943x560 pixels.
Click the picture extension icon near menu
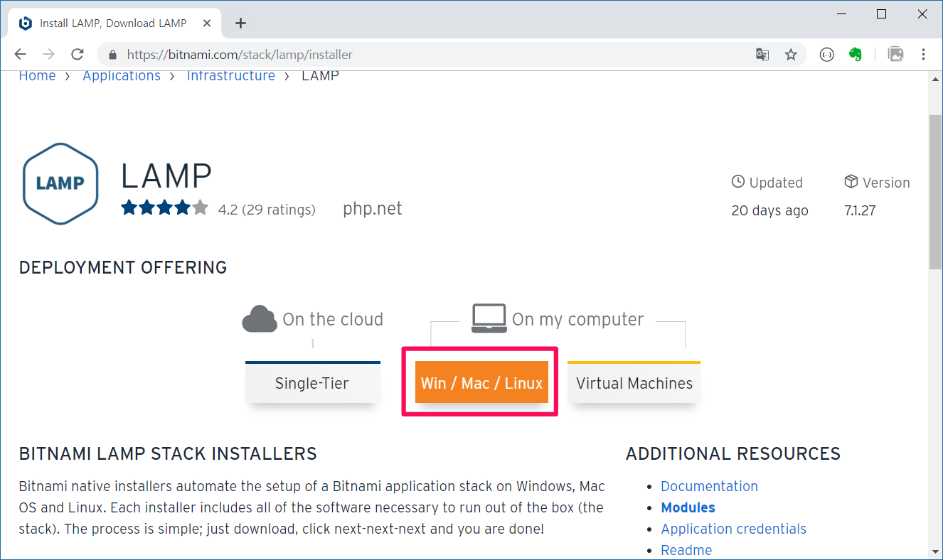pyautogui.click(x=895, y=55)
